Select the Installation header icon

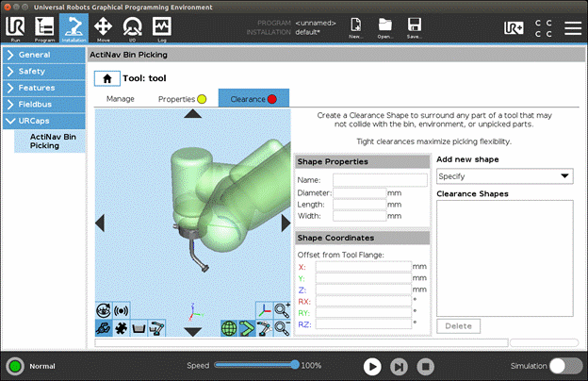pyautogui.click(x=73, y=28)
